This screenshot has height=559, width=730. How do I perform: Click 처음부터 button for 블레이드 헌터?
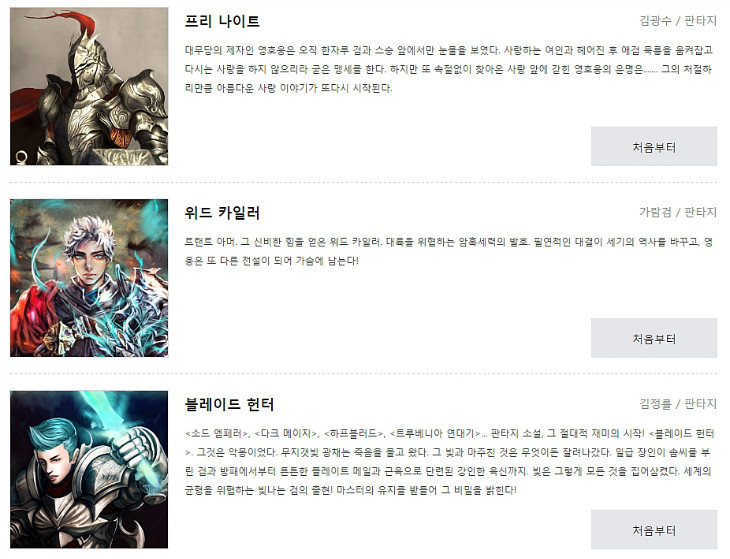pos(654,530)
